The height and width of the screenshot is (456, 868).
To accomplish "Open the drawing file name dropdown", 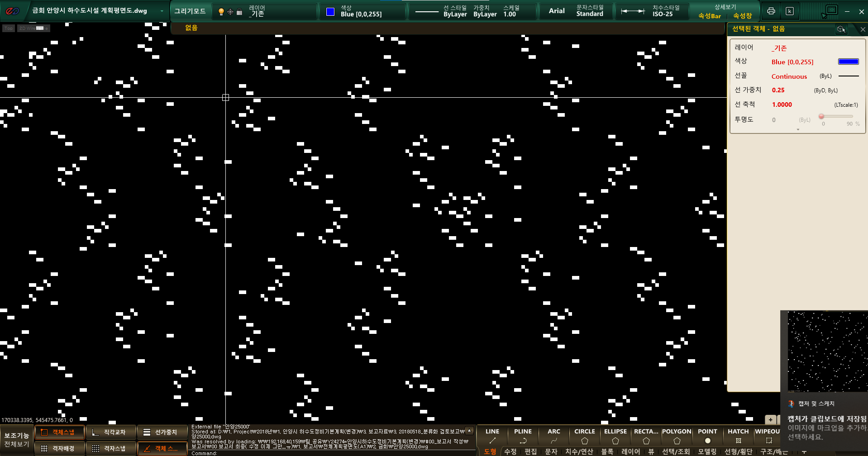I will pyautogui.click(x=162, y=11).
